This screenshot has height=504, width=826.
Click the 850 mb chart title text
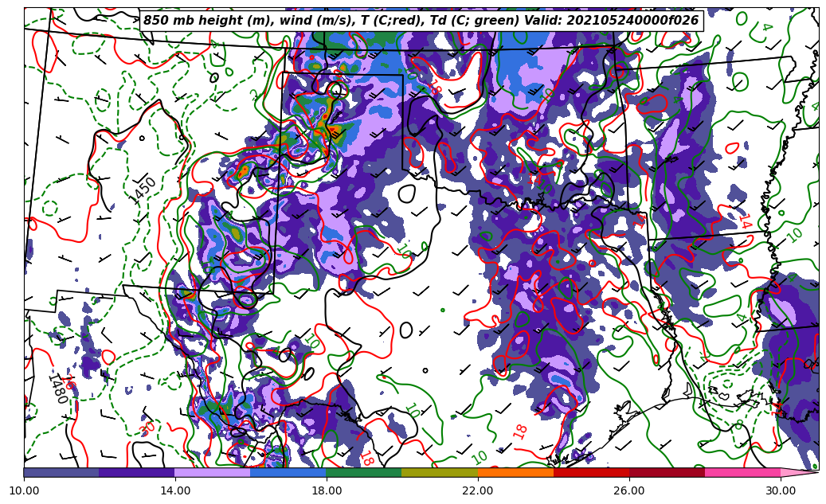click(421, 21)
